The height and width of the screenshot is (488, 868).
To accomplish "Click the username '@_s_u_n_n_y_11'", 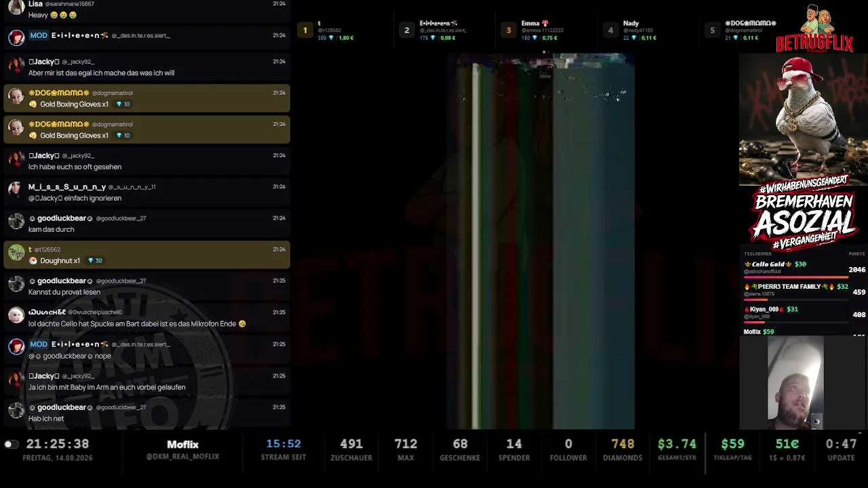I will [132, 187].
